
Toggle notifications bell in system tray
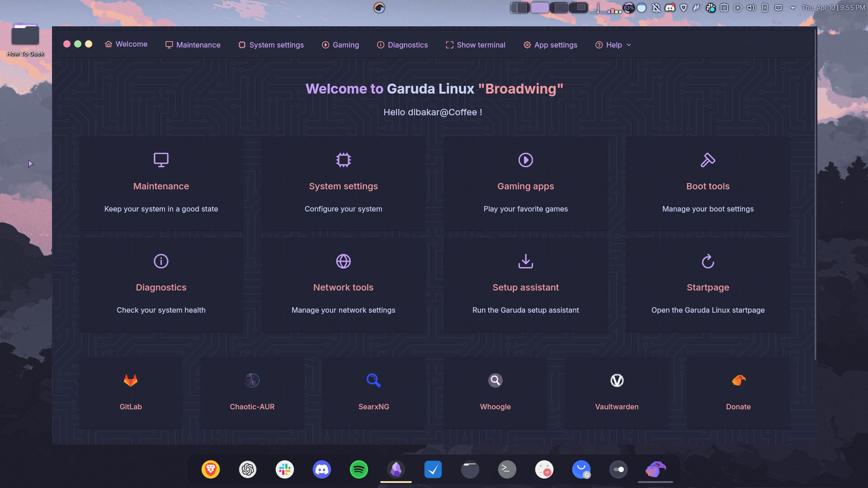[656, 8]
